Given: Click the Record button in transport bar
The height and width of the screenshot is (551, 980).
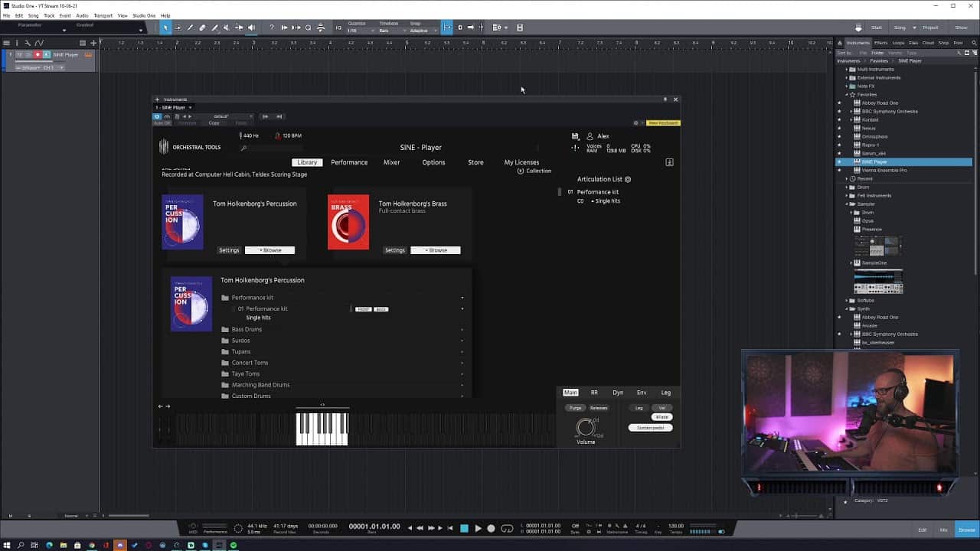Looking at the screenshot, I should [x=492, y=528].
